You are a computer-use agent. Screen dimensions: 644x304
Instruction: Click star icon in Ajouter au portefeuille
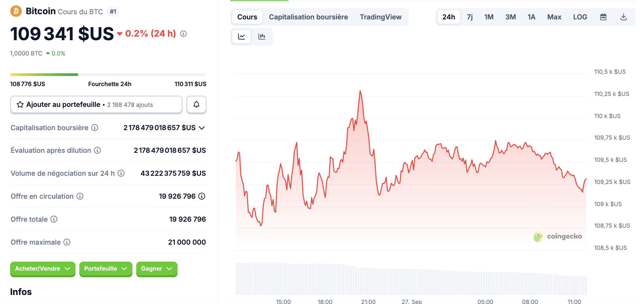(x=20, y=104)
